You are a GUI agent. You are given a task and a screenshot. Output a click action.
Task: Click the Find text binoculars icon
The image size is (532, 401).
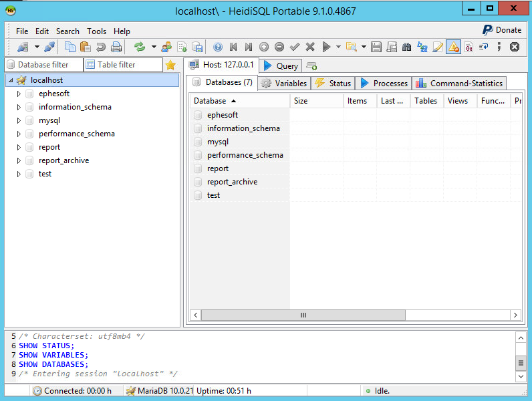click(407, 47)
